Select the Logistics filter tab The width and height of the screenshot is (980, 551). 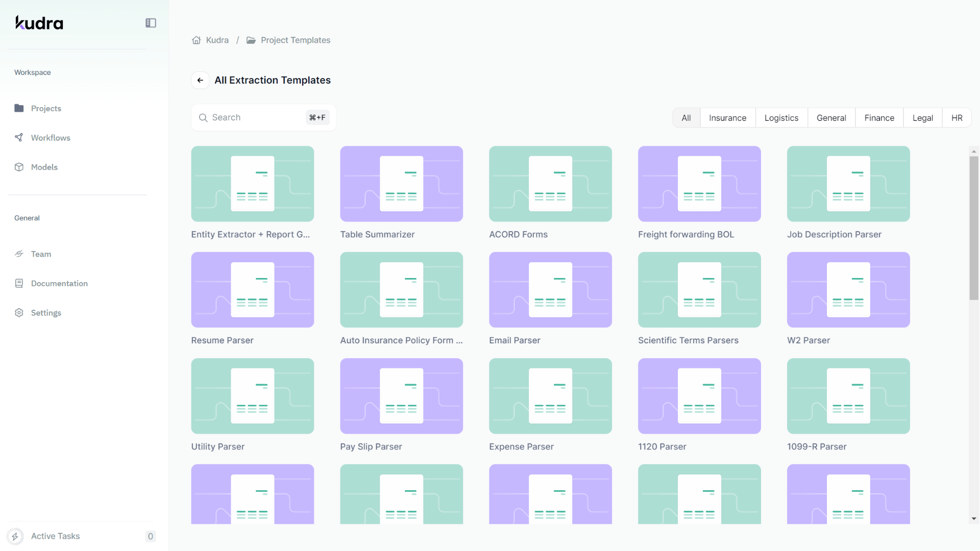click(781, 118)
